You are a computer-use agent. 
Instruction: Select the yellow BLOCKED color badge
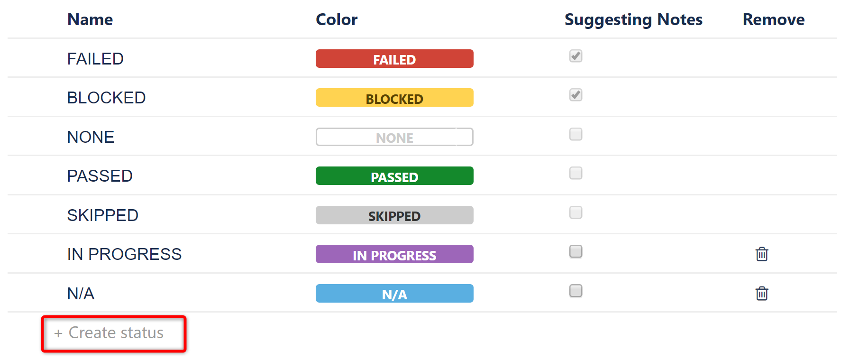pos(394,98)
